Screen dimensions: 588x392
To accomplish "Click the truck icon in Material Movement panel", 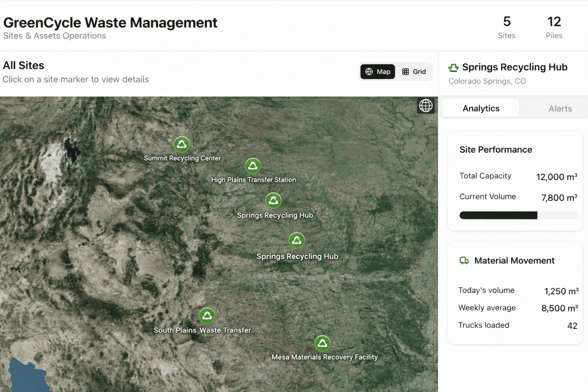I will click(x=464, y=261).
